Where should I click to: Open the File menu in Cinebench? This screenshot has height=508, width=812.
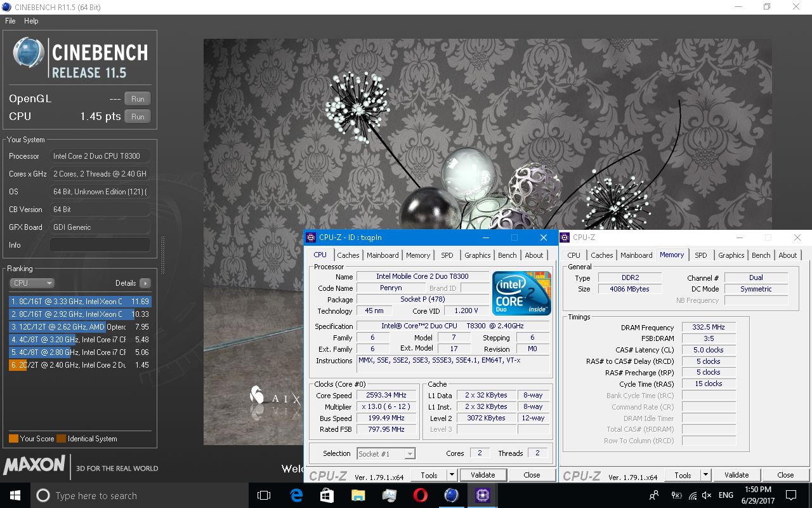(x=10, y=21)
